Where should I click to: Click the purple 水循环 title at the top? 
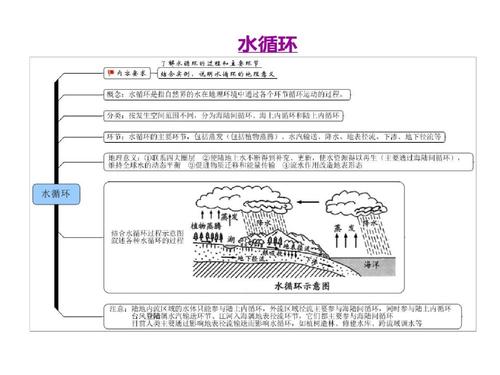coord(267,44)
